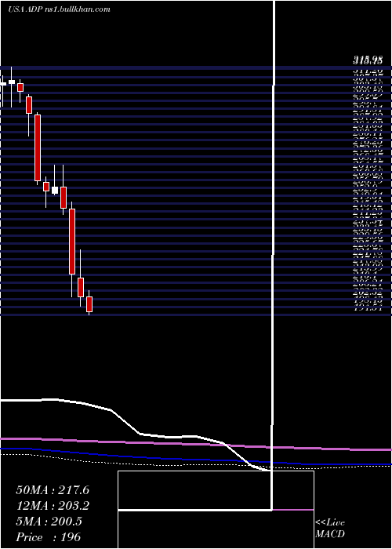392x549 pixels.
Task: Click the 5MA : 200.5 value
Action: pyautogui.click(x=49, y=522)
